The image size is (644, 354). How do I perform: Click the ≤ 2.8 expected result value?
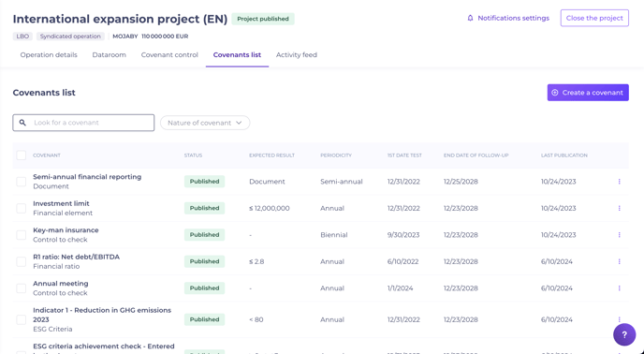pyautogui.click(x=256, y=261)
